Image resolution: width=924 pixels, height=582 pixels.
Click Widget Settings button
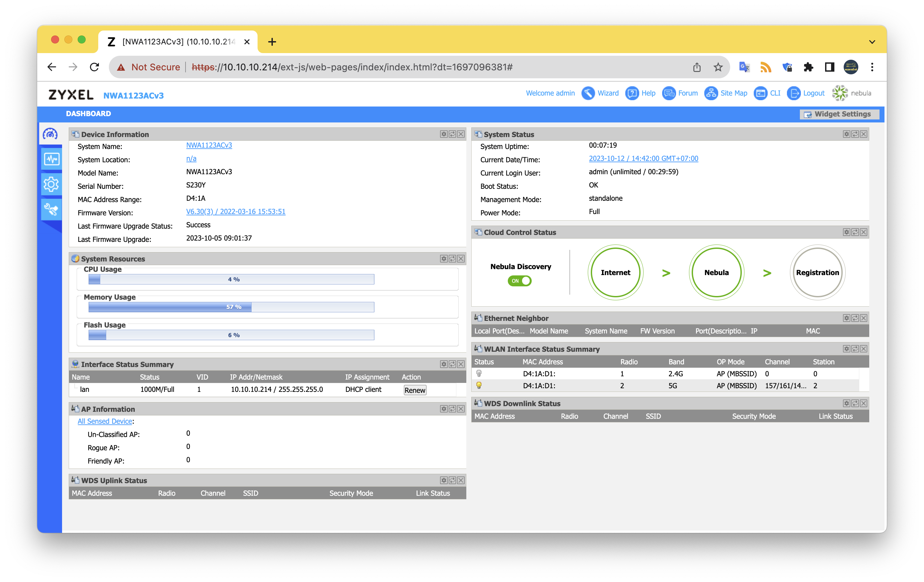839,114
